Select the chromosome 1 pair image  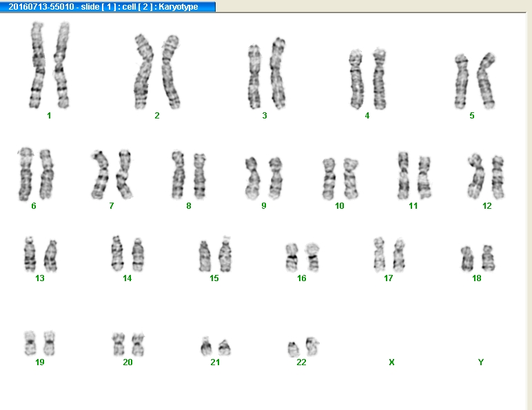tap(50, 65)
